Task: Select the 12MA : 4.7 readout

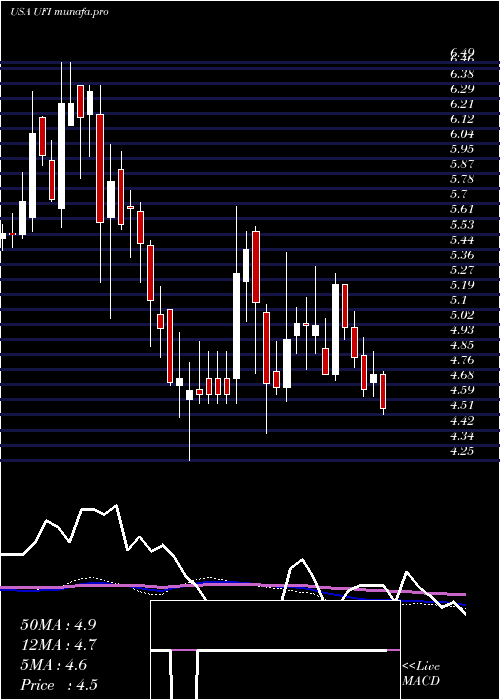Action: tap(59, 645)
